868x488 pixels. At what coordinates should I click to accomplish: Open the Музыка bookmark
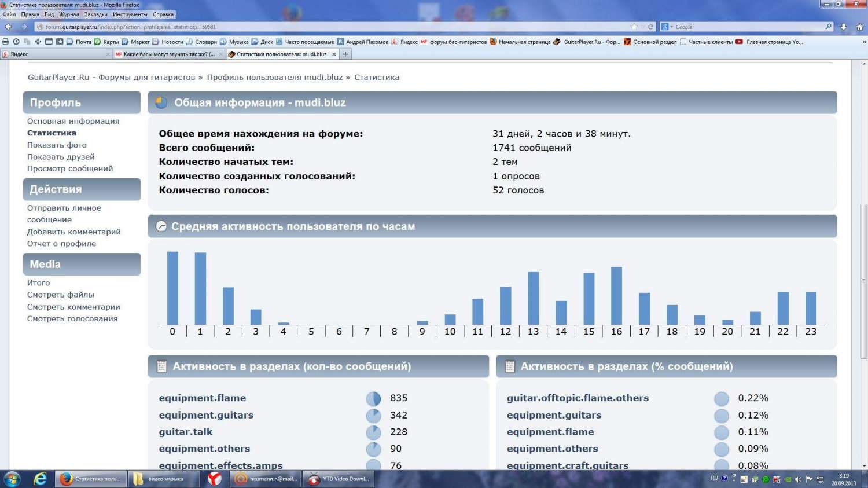pos(234,42)
